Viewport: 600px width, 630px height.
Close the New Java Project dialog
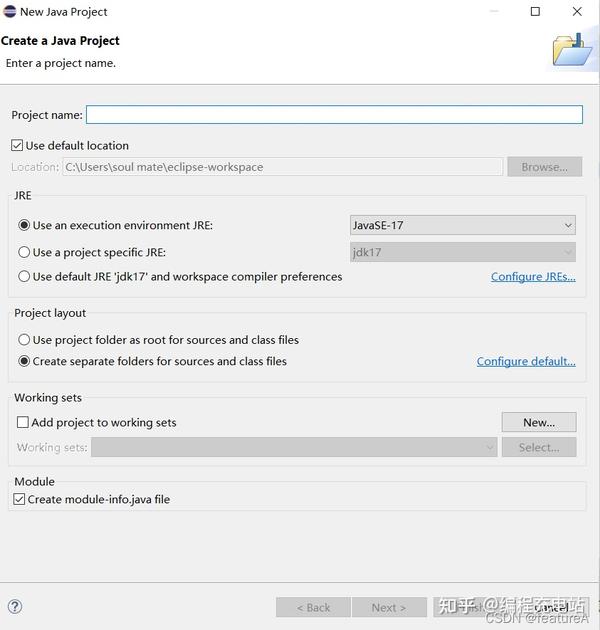577,12
